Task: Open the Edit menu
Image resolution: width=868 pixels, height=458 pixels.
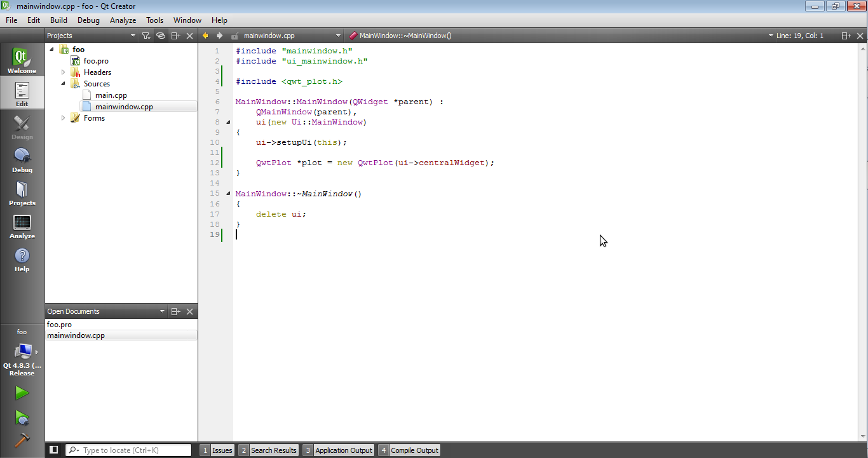Action: click(34, 20)
